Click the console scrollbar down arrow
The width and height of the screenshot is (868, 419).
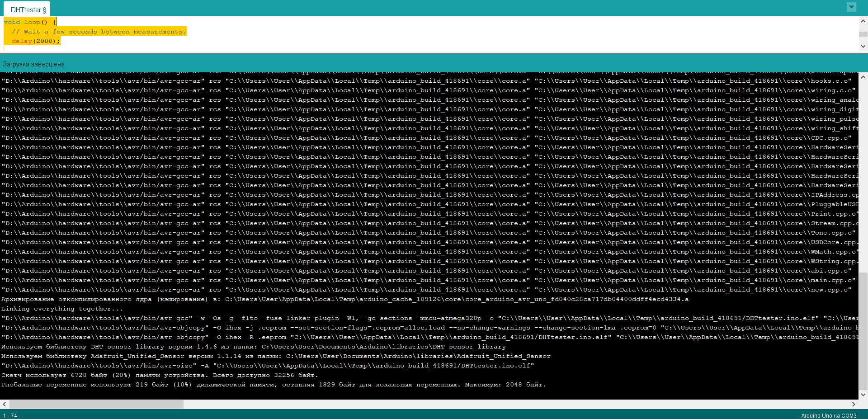tap(863, 395)
